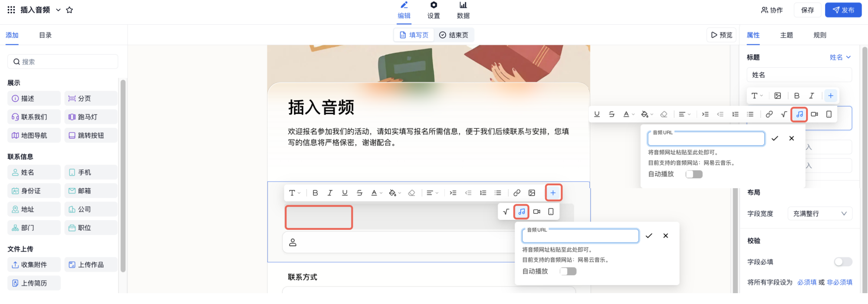
Task: Insert video from the center popup toolbar
Action: point(537,212)
